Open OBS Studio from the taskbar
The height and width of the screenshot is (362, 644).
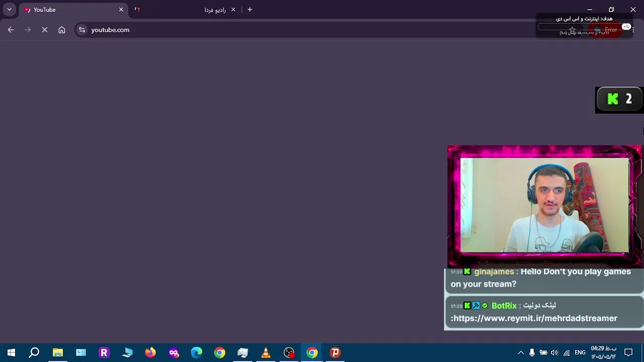pyautogui.click(x=289, y=352)
